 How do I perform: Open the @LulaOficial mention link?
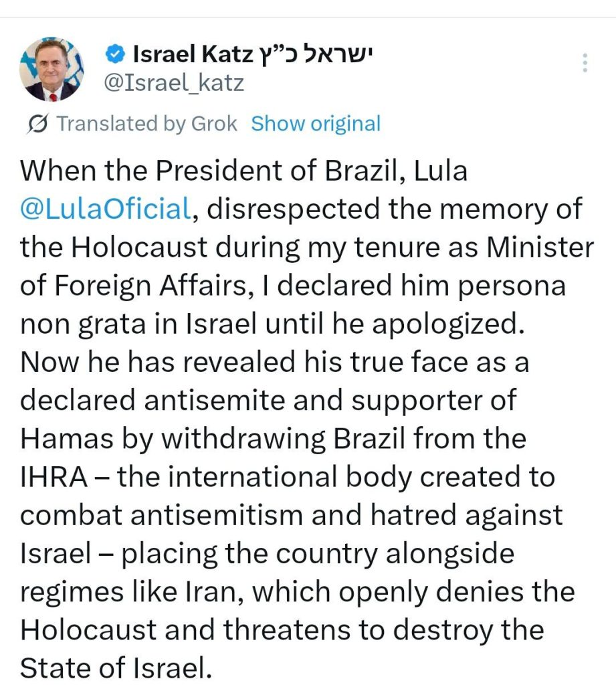point(106,209)
